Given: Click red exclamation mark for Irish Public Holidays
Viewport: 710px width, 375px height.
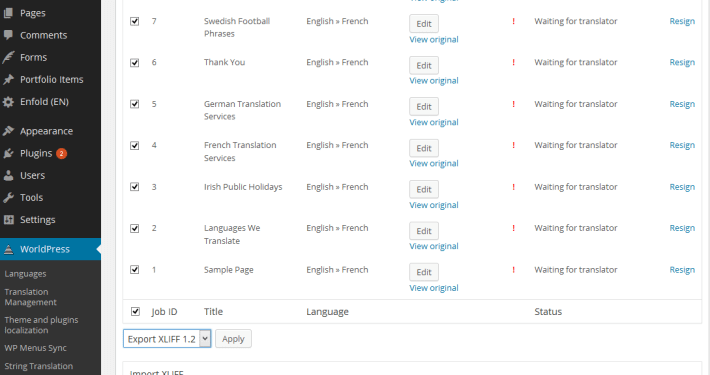Looking at the screenshot, I should (x=513, y=187).
